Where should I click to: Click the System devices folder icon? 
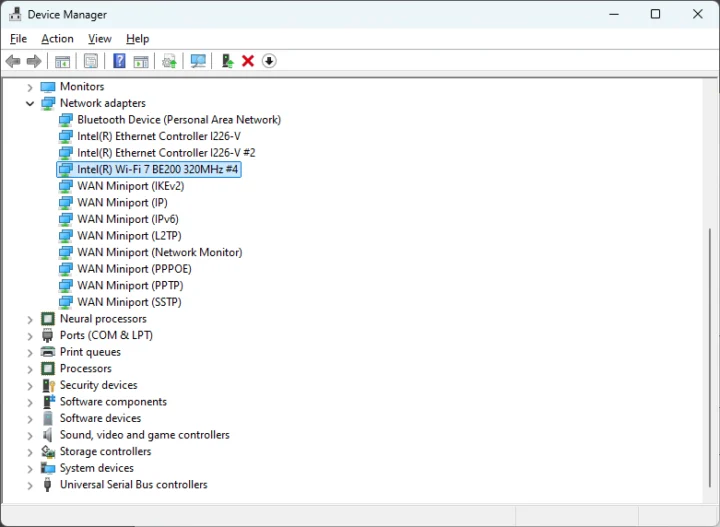click(x=48, y=468)
